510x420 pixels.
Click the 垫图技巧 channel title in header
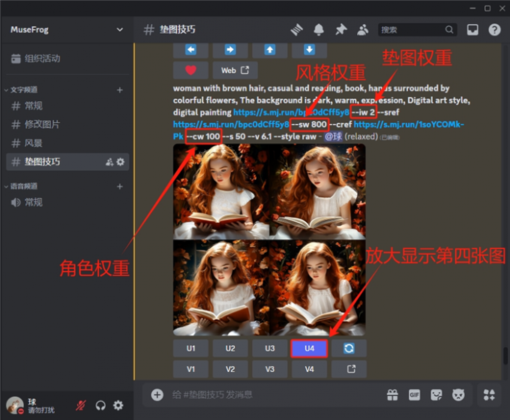(177, 29)
